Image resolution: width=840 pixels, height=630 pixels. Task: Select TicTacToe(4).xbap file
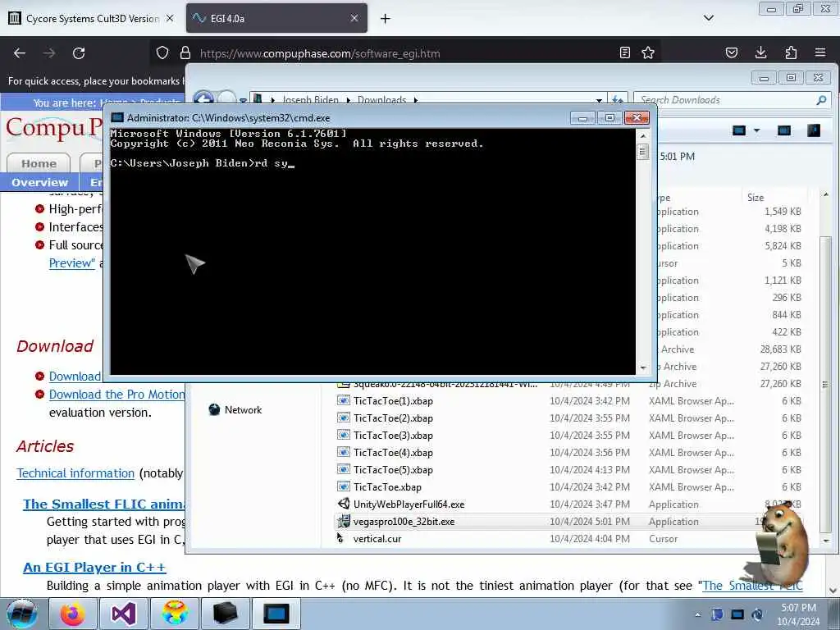[x=393, y=452]
